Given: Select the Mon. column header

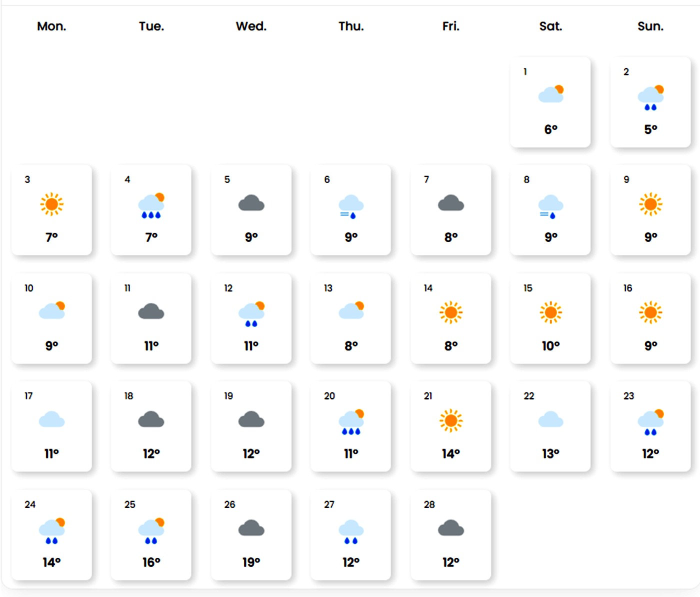Looking at the screenshot, I should 51,26.
